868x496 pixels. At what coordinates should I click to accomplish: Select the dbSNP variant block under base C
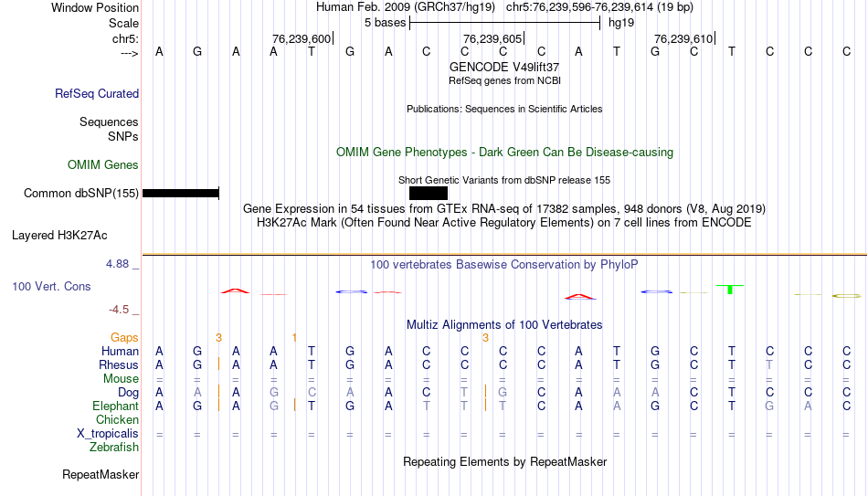[x=429, y=194]
